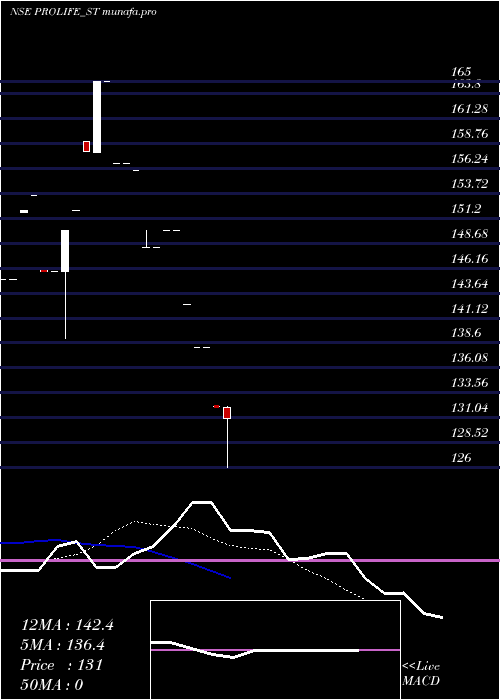Screen dimensions: 500x700
Task: Click the 153.72 price axis label
Action: coord(469,184)
